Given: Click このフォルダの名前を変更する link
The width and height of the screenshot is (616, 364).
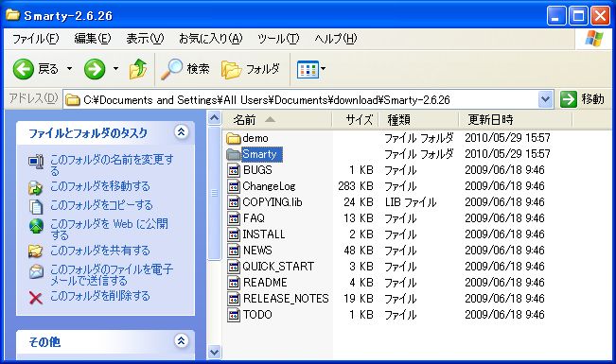Looking at the screenshot, I should pos(112,165).
